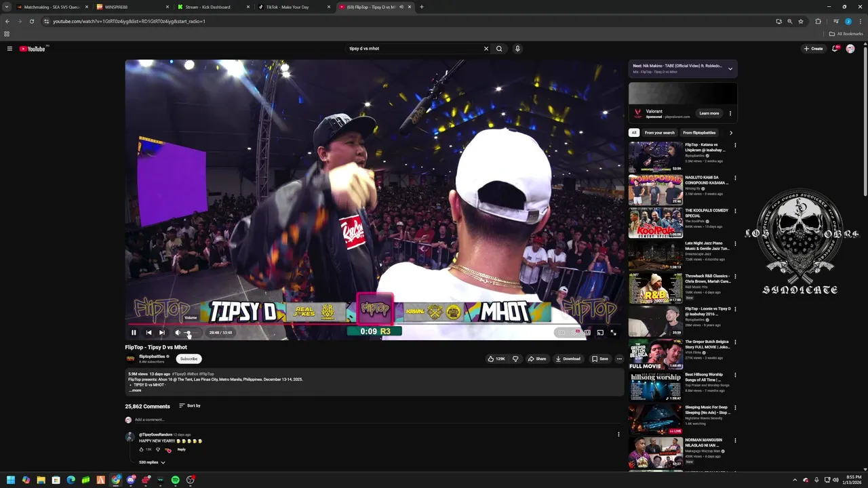Open Discord from the taskbar
This screenshot has height=488, width=868.
pyautogui.click(x=130, y=480)
